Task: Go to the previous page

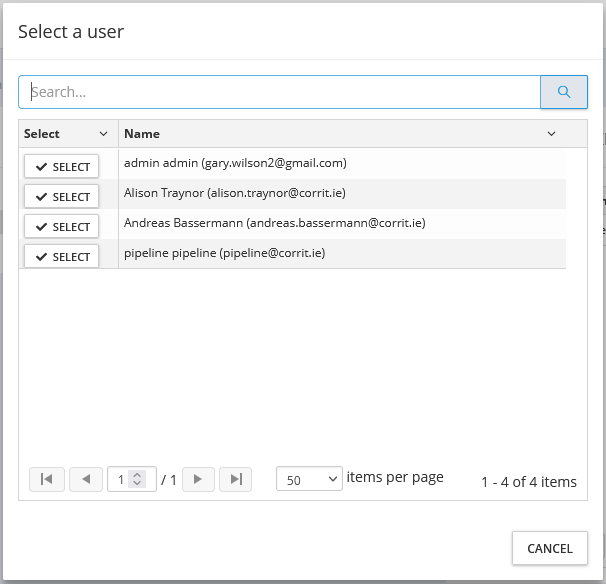Action: [x=86, y=479]
